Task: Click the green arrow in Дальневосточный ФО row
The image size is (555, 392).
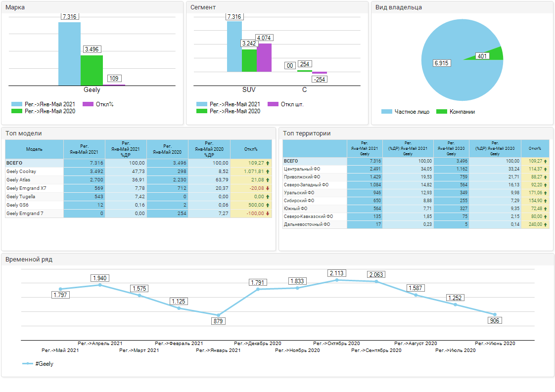Action: [546, 224]
